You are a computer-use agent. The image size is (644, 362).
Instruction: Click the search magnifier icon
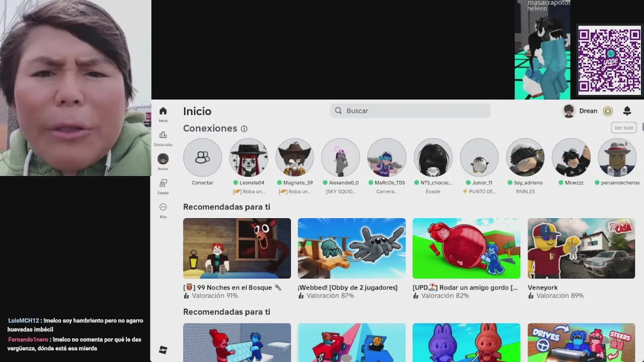point(339,111)
